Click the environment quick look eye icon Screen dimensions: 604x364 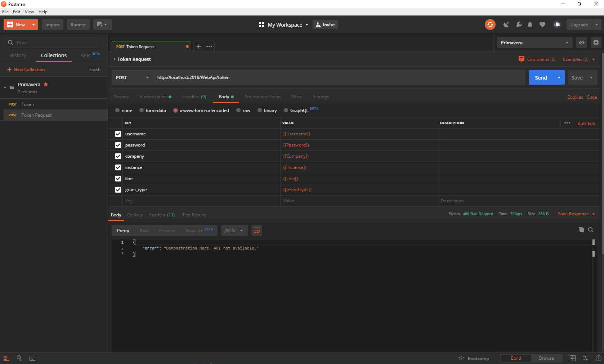tap(581, 42)
